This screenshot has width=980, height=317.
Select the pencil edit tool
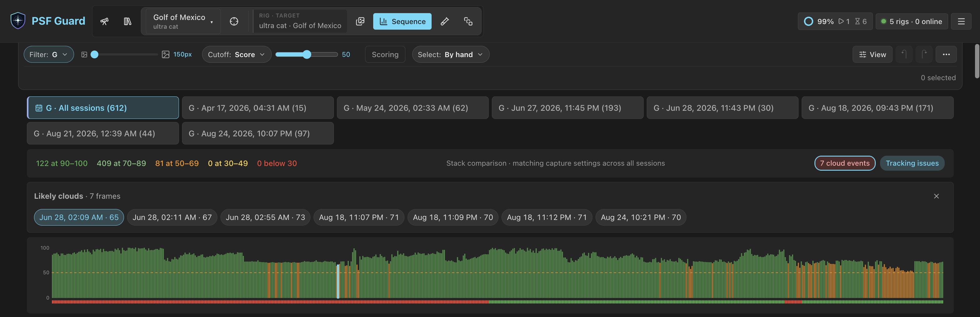click(x=444, y=21)
